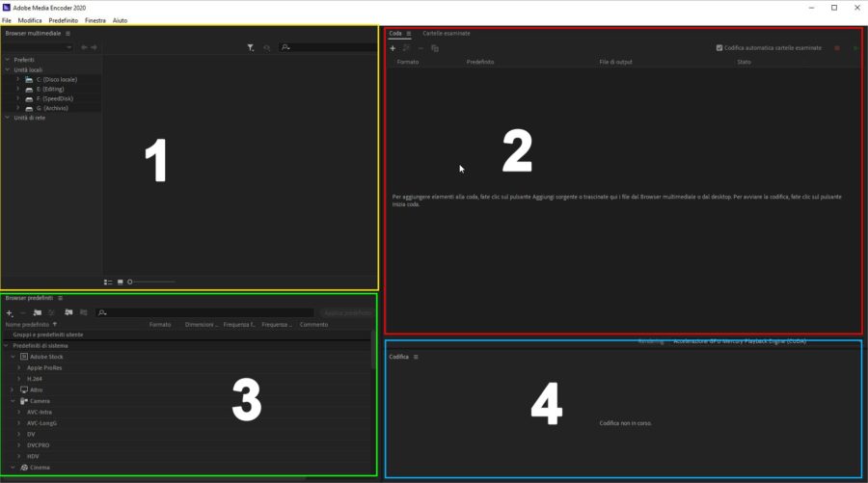Select the AVC-LongG preset row
Viewport: 868px width, 483px height.
click(187, 423)
